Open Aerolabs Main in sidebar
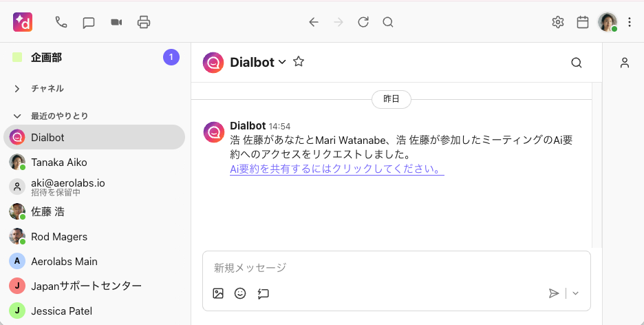 tap(94, 262)
